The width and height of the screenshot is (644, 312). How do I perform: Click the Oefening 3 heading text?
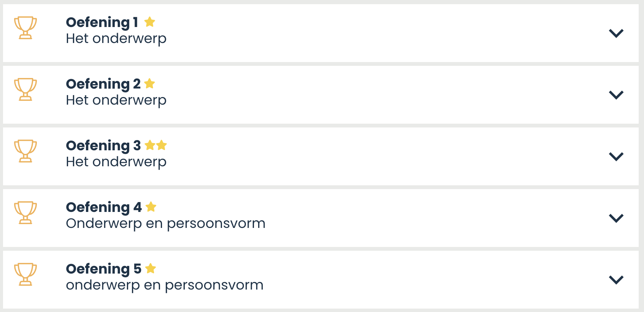(103, 146)
